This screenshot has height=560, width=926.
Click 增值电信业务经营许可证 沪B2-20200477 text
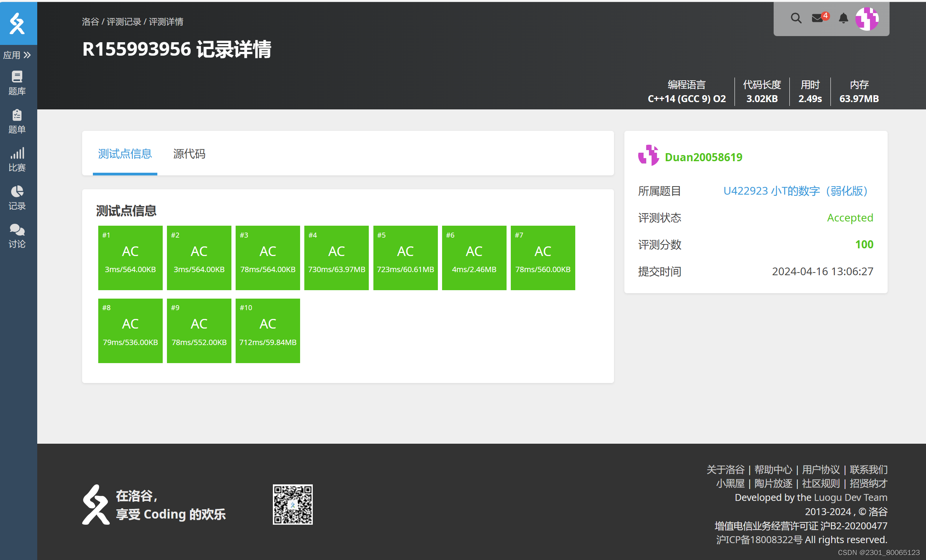[801, 526]
